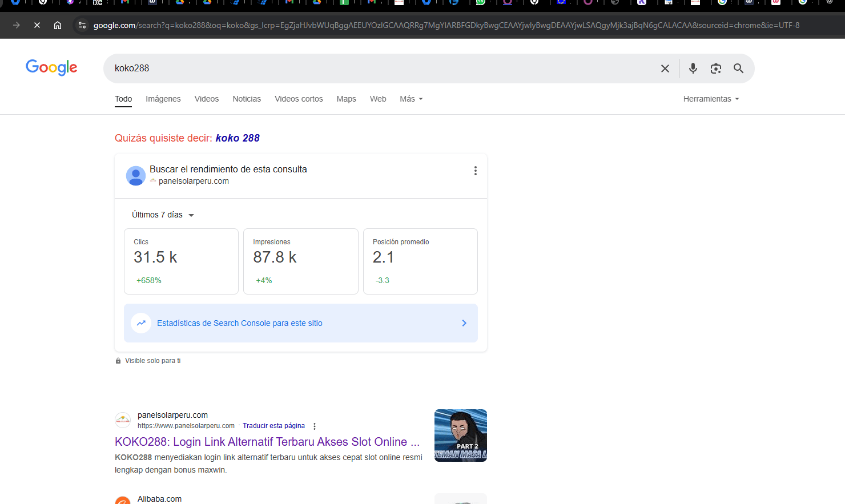Click the https://www.panelsolarperu.com URL text
845x504 pixels.
tap(186, 426)
